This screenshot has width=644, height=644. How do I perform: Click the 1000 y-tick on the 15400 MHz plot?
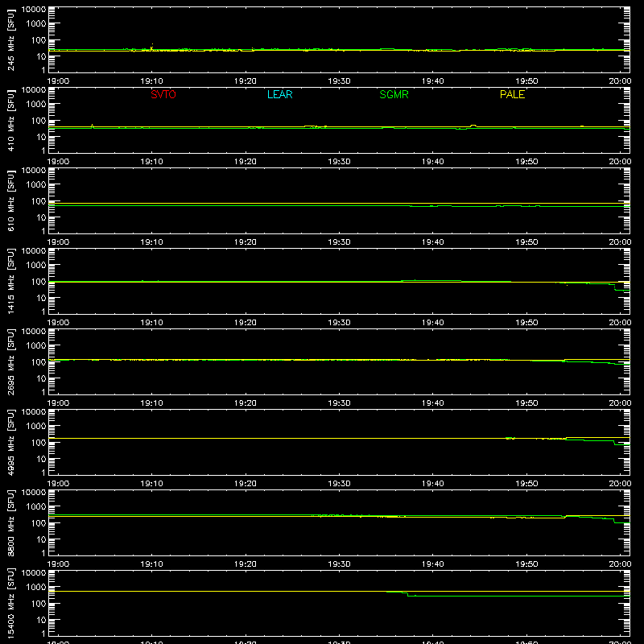point(36,588)
